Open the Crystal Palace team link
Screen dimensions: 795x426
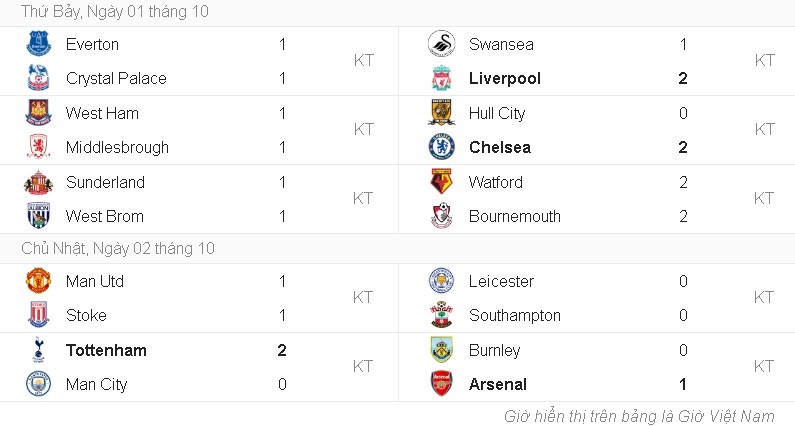(x=116, y=78)
